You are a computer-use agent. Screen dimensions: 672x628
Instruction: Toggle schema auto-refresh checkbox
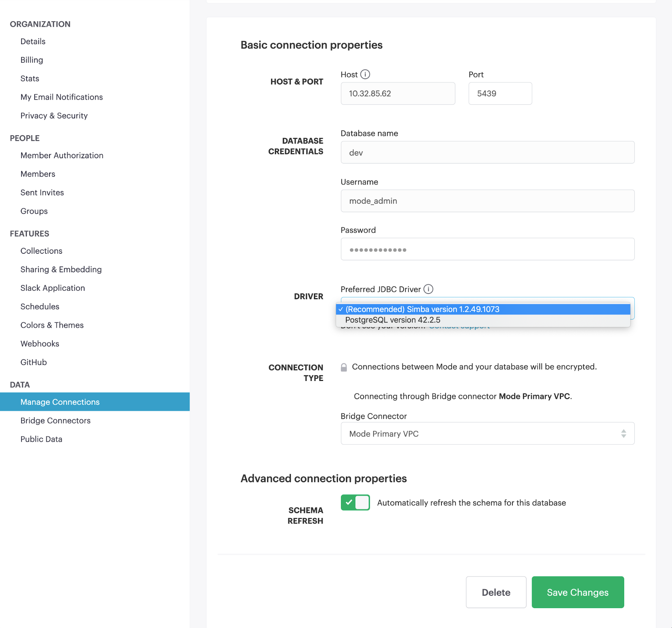click(355, 502)
